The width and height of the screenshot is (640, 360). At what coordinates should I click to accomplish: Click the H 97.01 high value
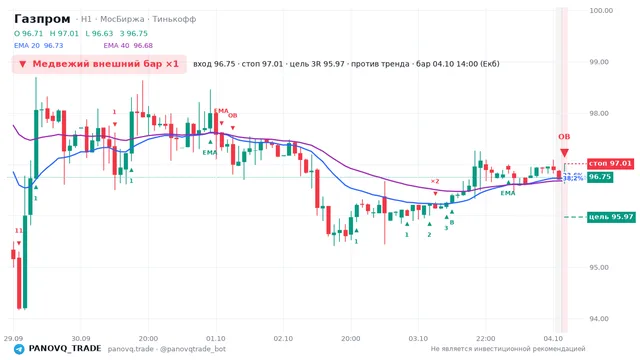tap(64, 33)
